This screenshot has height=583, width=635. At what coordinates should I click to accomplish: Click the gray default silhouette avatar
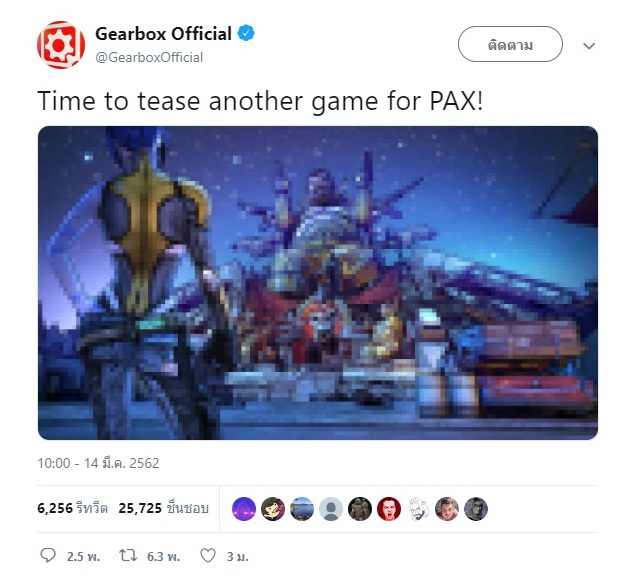click(331, 509)
